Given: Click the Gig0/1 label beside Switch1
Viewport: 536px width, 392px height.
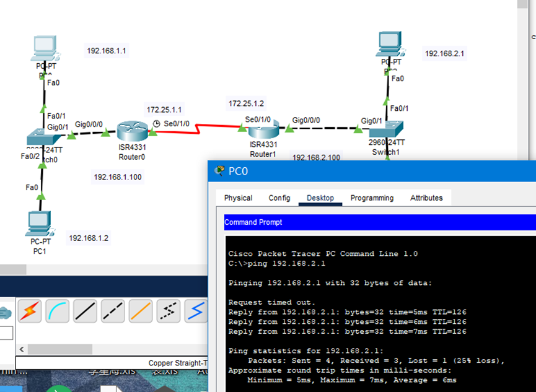Looking at the screenshot, I should (372, 121).
